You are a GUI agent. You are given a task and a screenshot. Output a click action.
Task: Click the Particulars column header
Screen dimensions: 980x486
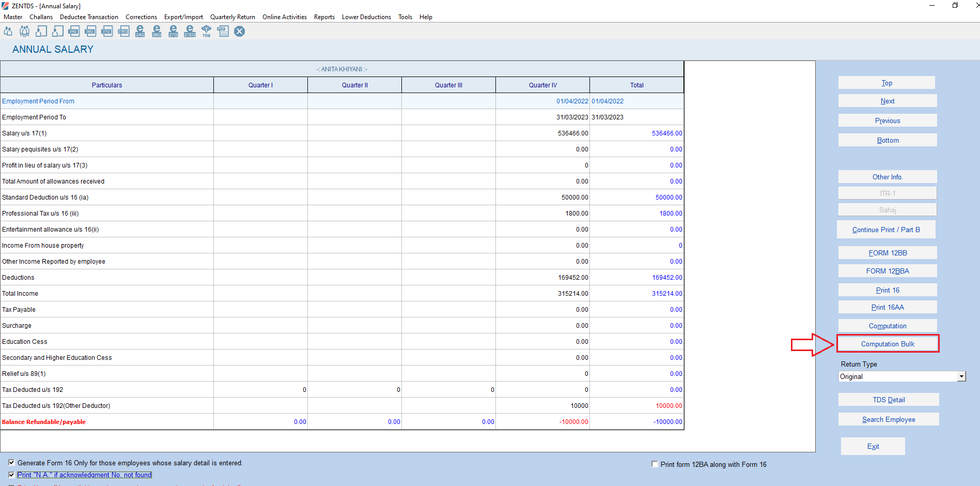[x=107, y=85]
